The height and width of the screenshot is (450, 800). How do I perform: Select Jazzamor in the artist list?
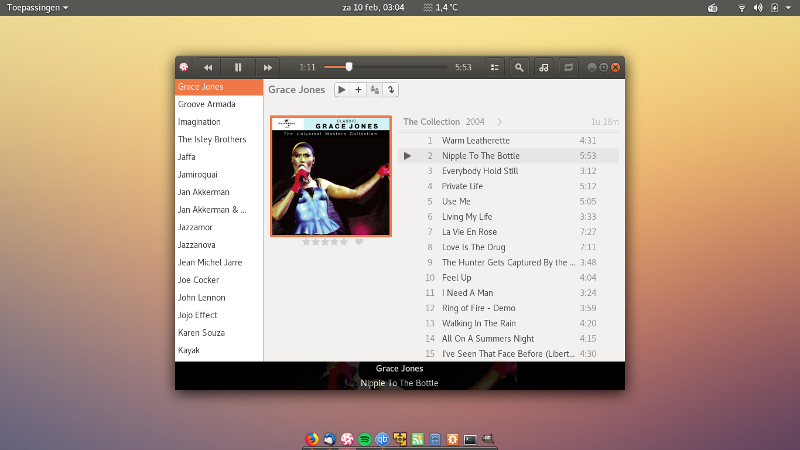219,228
